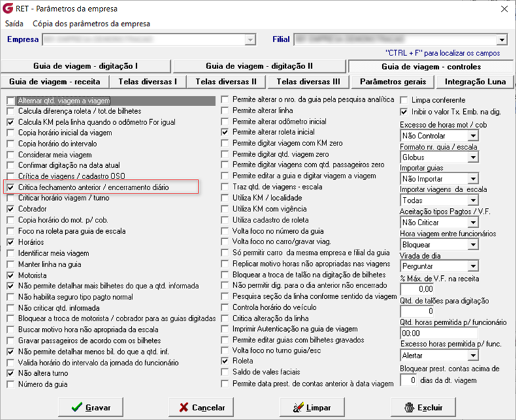Click Bloquear prest. contas dias field

pyautogui.click(x=409, y=381)
